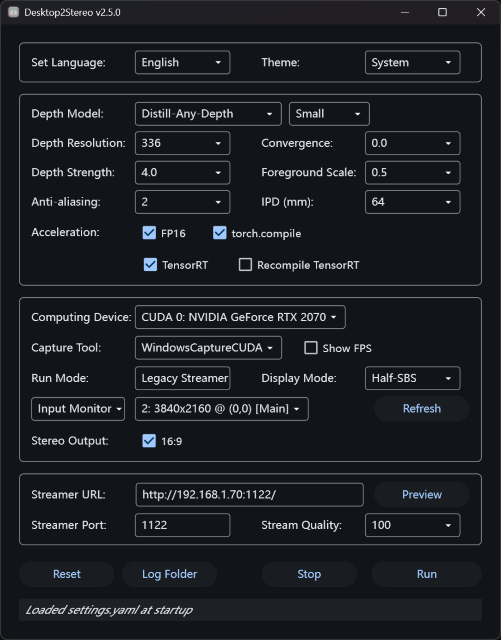Open the Run Mode Legacy Streamer dropdown

[183, 378]
